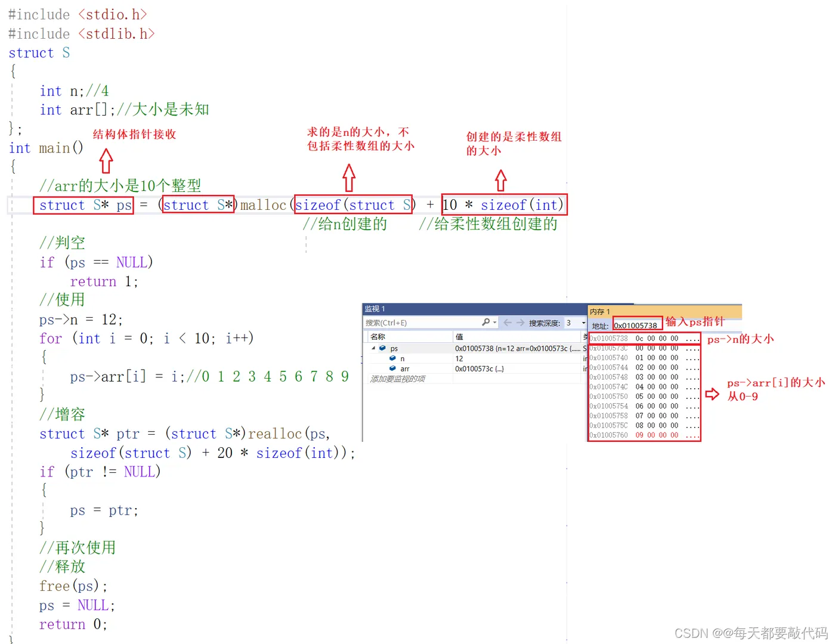Click the 'if (ps == NULL)' line
This screenshot has width=835, height=644.
point(97,262)
